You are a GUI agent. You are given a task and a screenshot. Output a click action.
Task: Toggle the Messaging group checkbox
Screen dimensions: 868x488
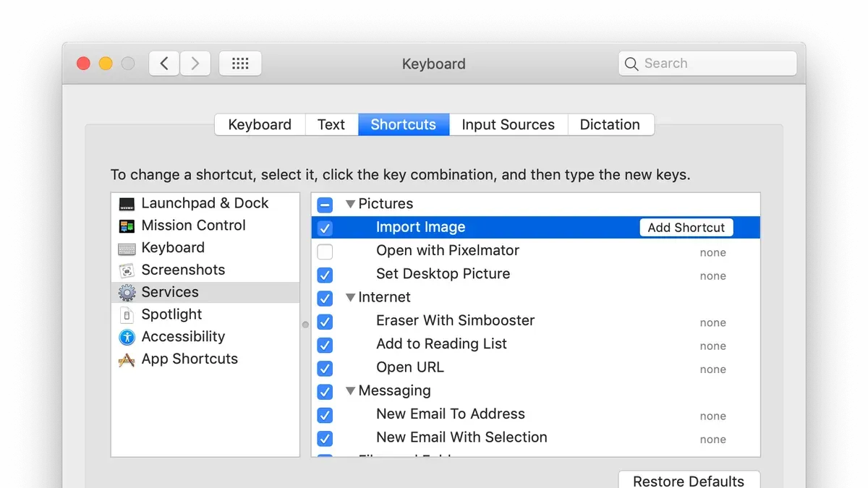[x=325, y=392]
